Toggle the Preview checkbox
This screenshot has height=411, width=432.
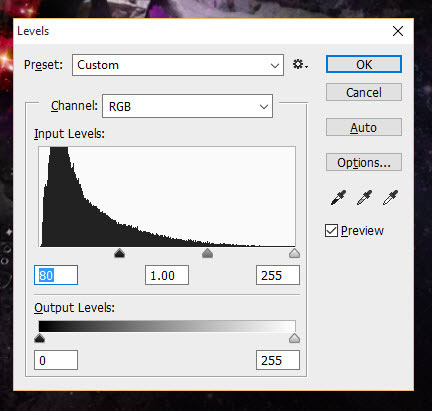click(331, 231)
